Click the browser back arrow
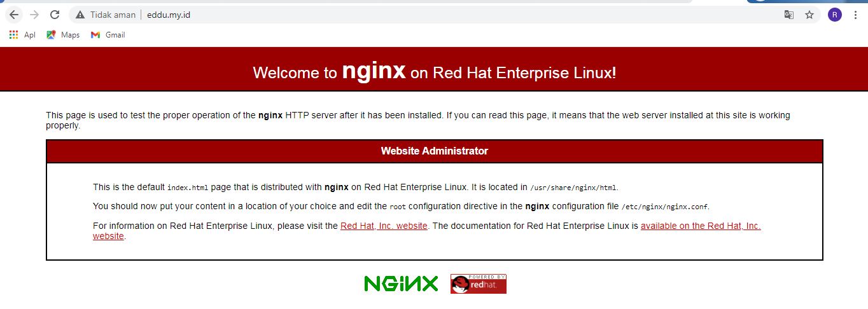Image resolution: width=868 pixels, height=309 pixels. [x=14, y=15]
